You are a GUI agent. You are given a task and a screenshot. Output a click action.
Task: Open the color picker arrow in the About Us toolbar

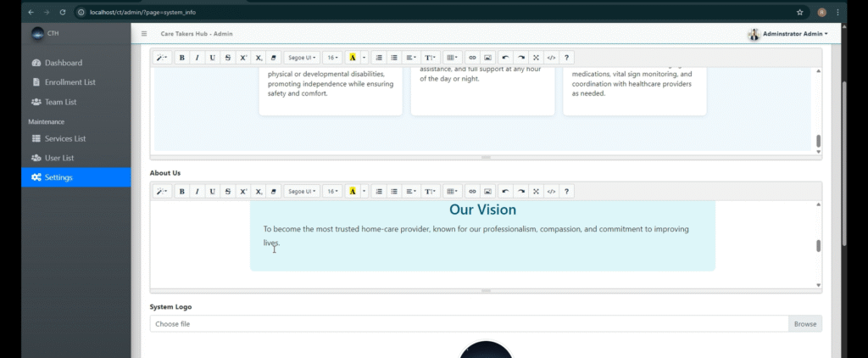point(364,191)
